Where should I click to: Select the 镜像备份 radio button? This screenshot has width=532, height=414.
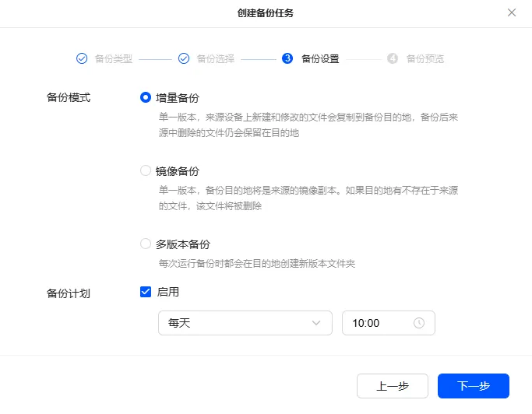(x=146, y=170)
